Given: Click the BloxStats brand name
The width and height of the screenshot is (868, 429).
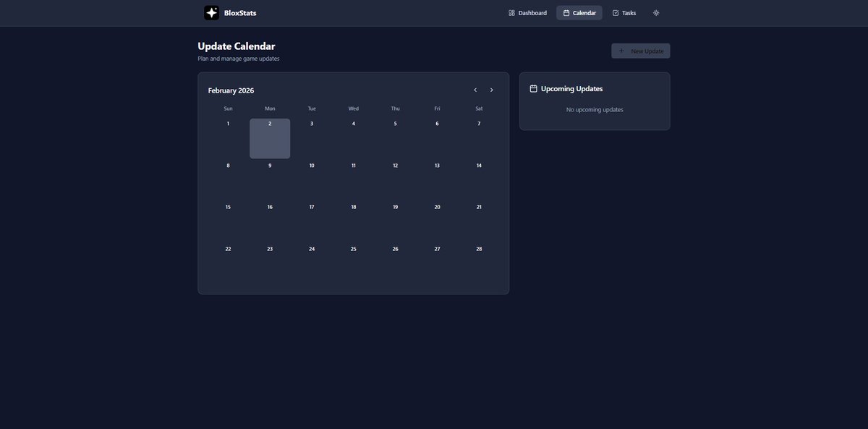Looking at the screenshot, I should coord(240,13).
